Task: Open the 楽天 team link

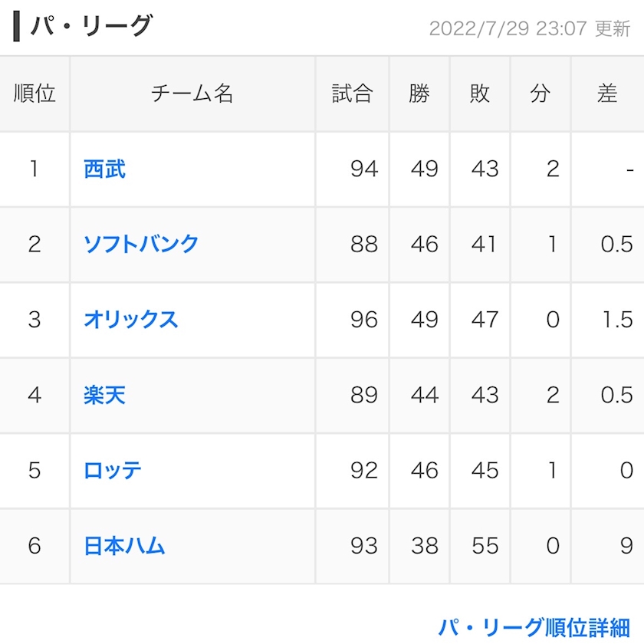Action: [104, 395]
